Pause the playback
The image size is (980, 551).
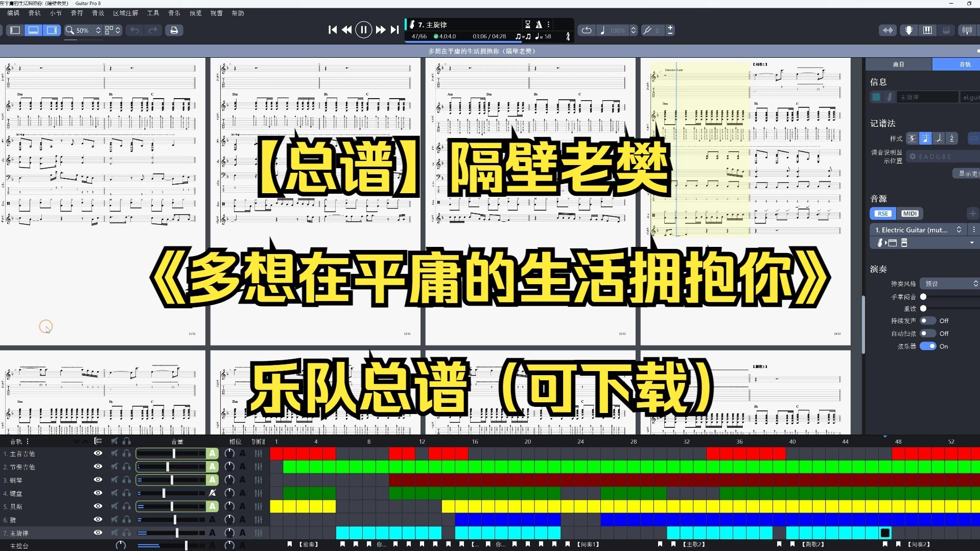pyautogui.click(x=363, y=30)
